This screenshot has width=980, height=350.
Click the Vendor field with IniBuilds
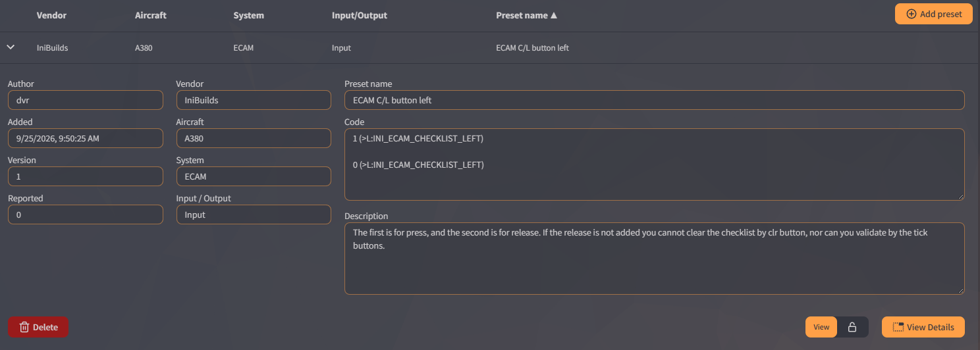point(254,100)
